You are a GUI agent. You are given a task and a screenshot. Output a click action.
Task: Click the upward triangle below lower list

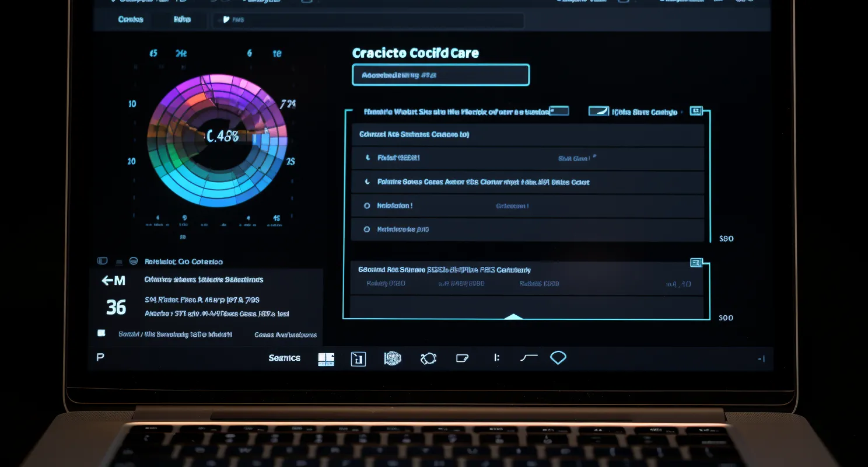513,316
